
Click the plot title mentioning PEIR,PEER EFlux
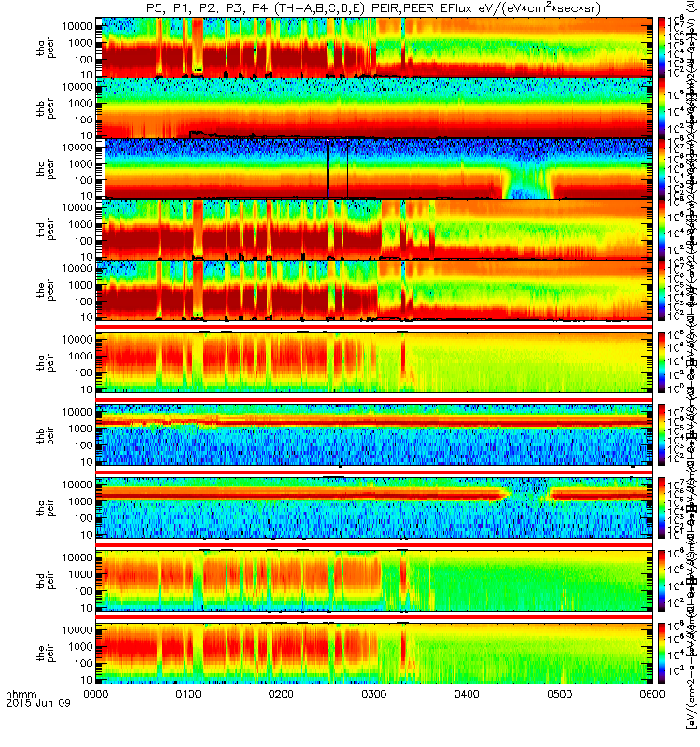[373, 8]
